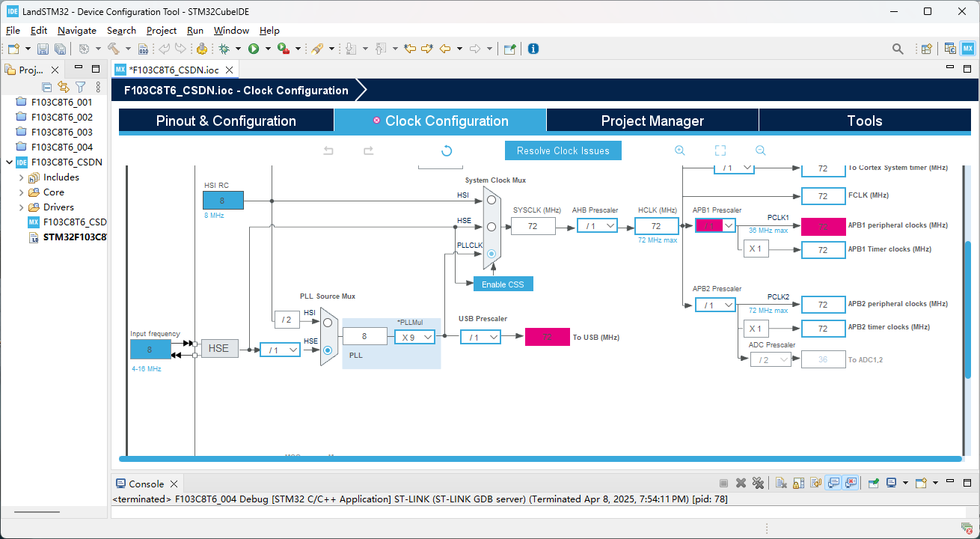This screenshot has height=539, width=980.
Task: Click Pin Console icon
Action: click(873, 484)
